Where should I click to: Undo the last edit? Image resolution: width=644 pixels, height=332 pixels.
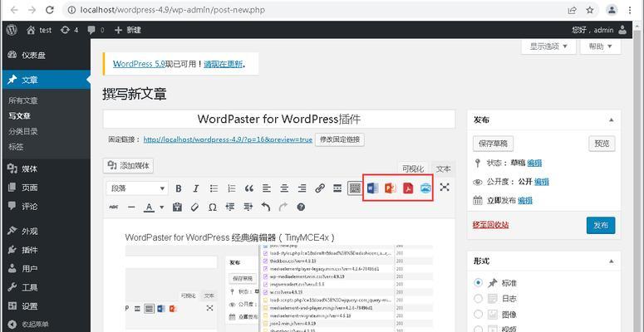coord(266,207)
